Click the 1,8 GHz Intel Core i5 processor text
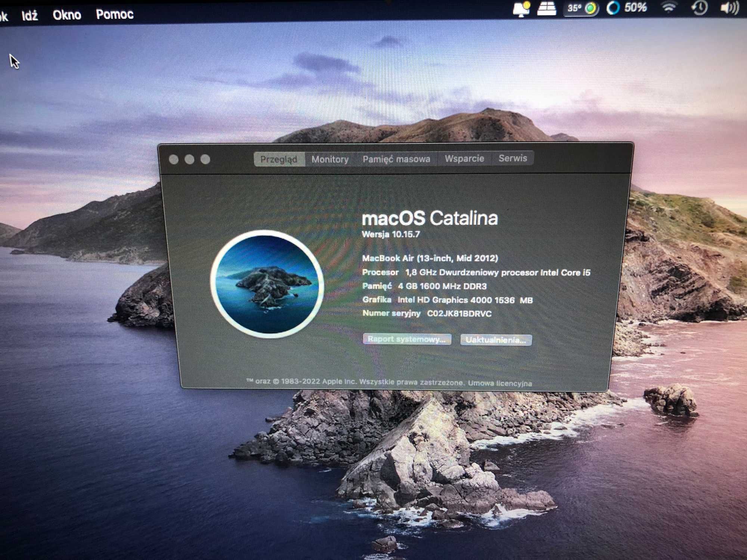The height and width of the screenshot is (560, 747). point(498,273)
